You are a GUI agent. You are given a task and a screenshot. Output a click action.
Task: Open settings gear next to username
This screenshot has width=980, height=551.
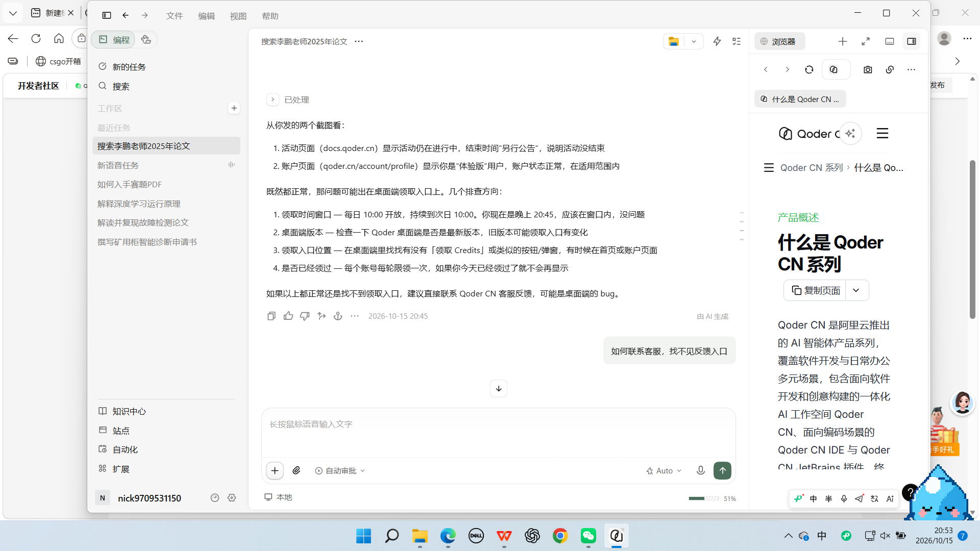coord(232,498)
